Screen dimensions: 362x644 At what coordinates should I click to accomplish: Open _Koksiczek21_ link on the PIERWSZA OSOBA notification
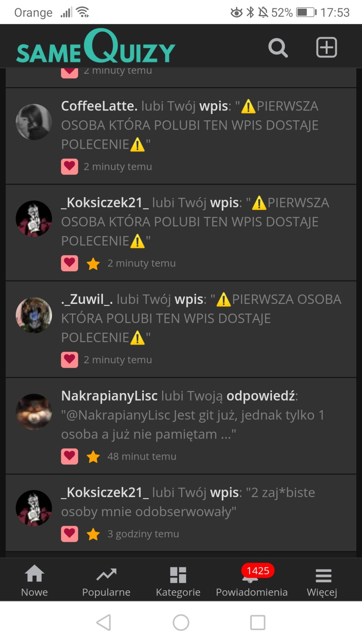[x=105, y=203]
